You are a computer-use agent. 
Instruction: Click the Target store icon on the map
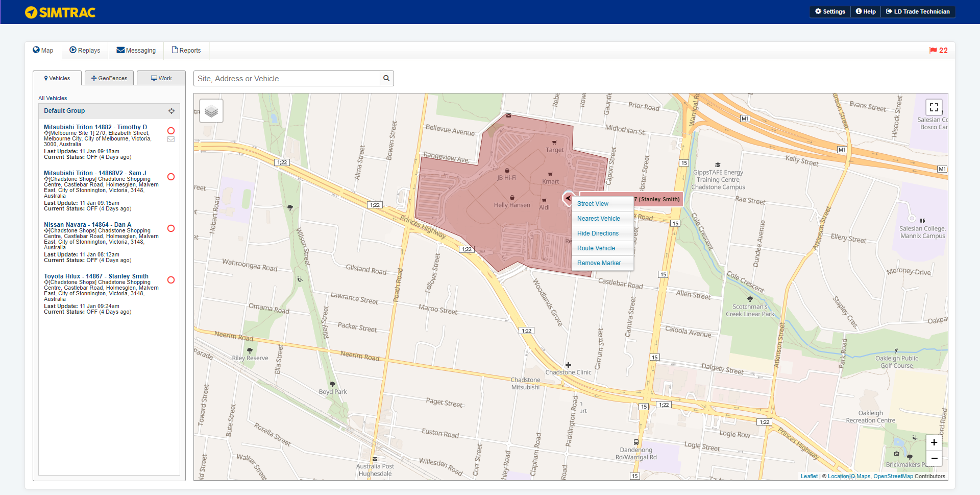coord(554,143)
